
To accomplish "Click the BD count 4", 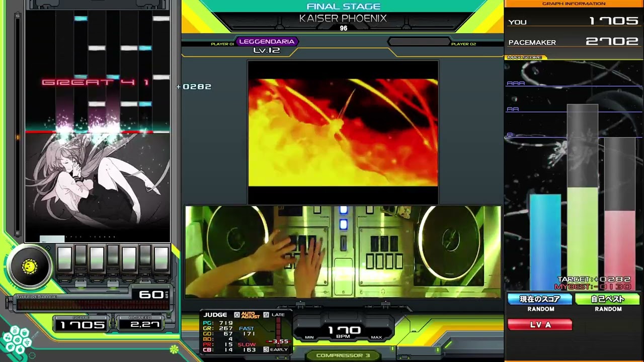I will pyautogui.click(x=230, y=339).
